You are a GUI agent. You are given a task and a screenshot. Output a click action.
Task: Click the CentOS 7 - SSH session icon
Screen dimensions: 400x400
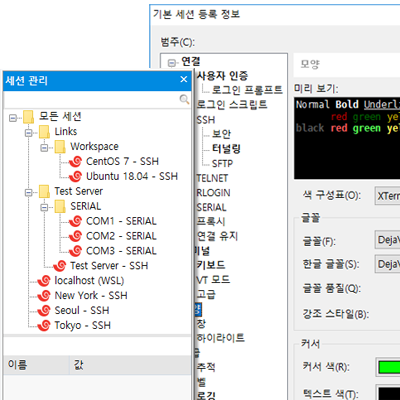76,161
